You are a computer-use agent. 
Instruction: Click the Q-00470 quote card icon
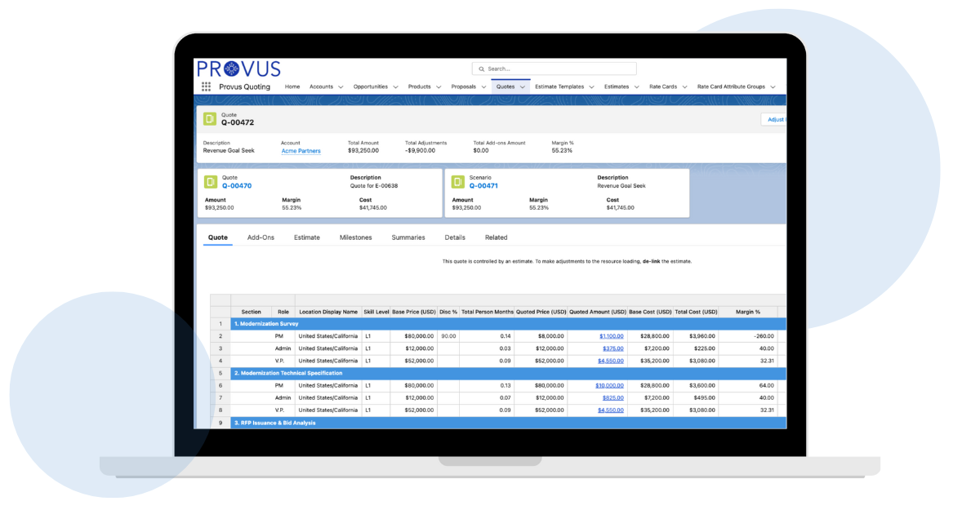pyautogui.click(x=210, y=181)
